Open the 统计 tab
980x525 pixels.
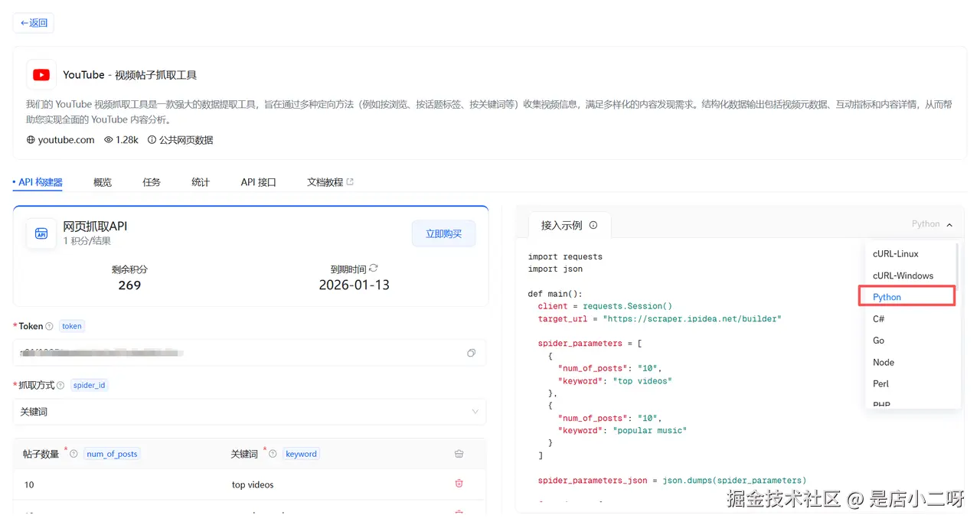click(x=201, y=182)
